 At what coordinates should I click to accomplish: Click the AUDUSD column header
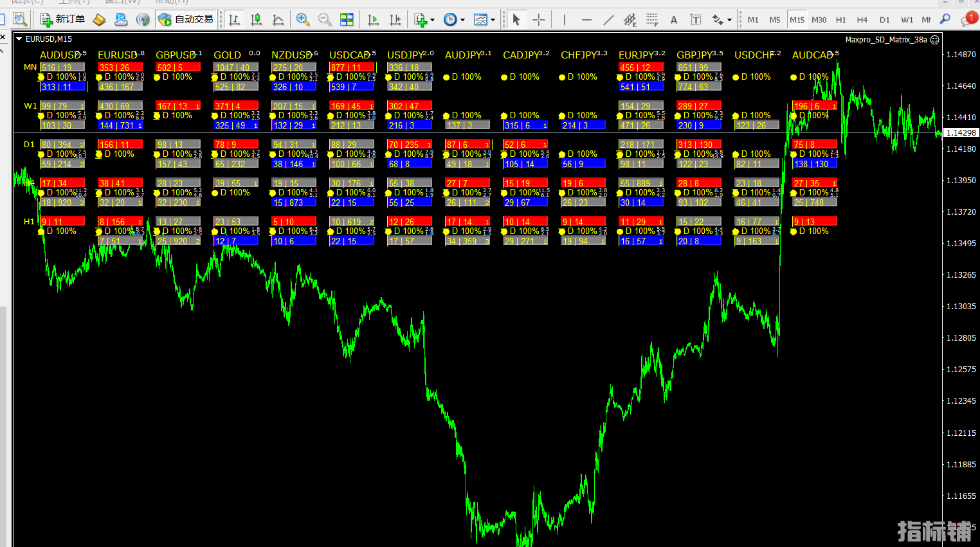pyautogui.click(x=60, y=55)
